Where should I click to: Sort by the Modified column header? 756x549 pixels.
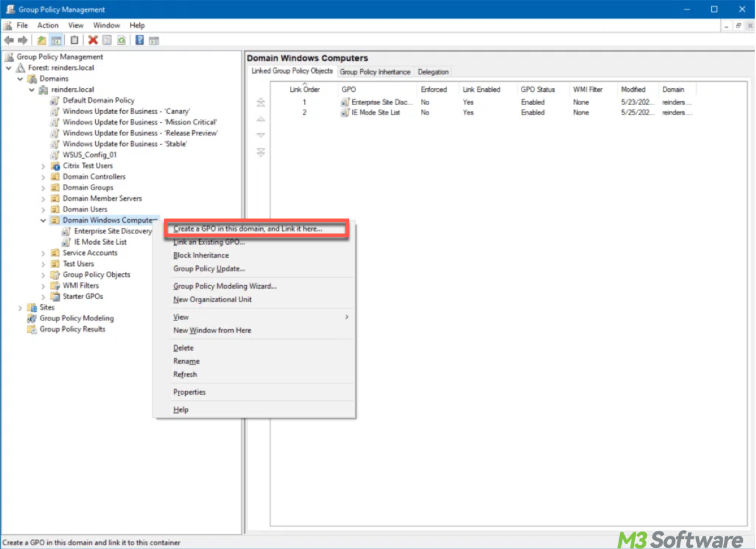pos(633,89)
